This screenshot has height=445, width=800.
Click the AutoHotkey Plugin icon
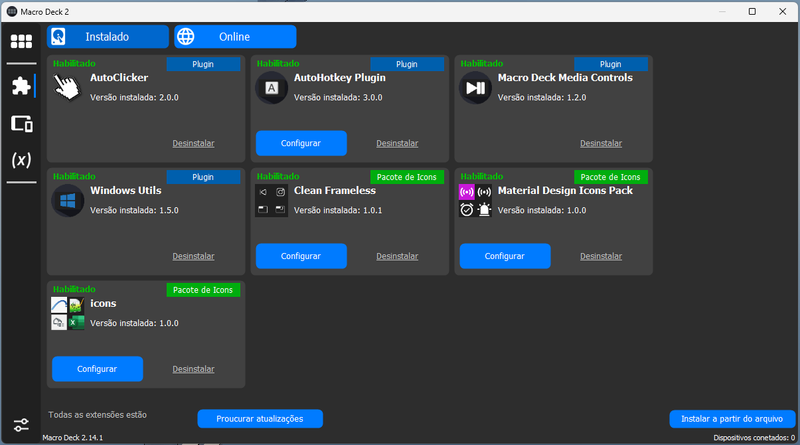(271, 88)
